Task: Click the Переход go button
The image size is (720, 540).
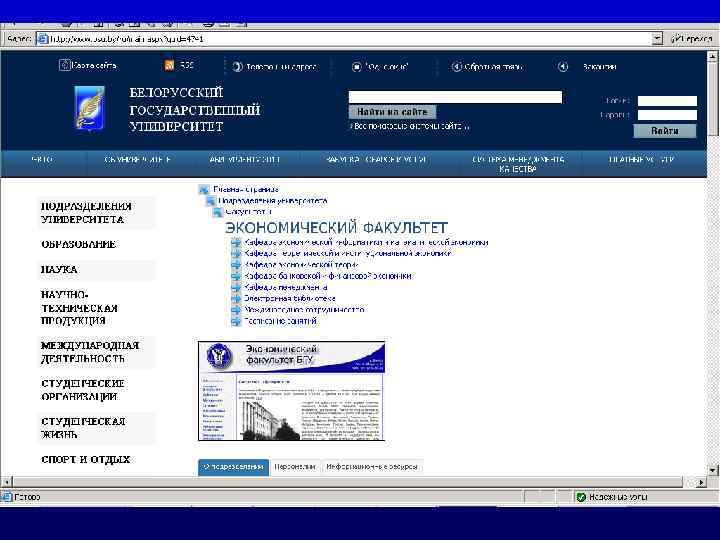Action: 692,39
